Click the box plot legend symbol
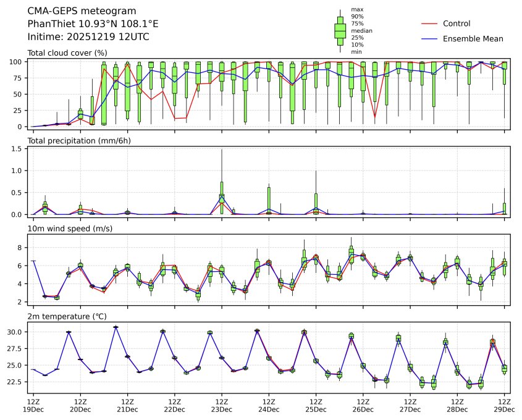Image resolution: width=522 pixels, height=420 pixels. pos(340,31)
